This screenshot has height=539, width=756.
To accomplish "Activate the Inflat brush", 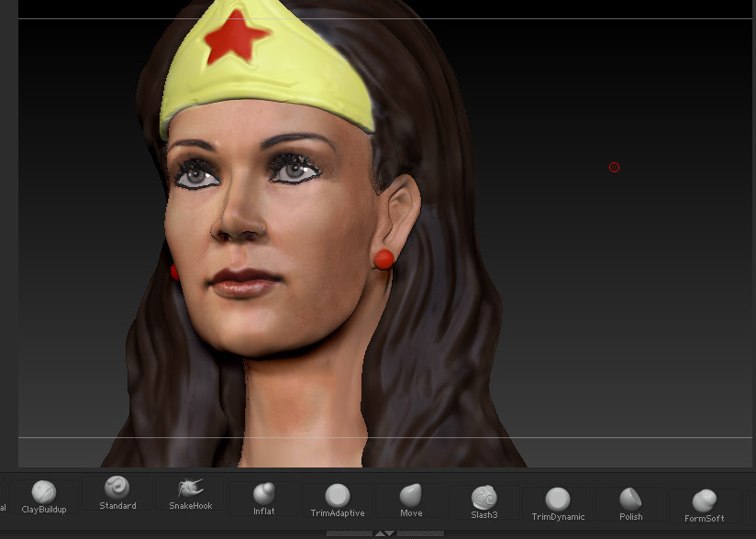I will (x=264, y=496).
